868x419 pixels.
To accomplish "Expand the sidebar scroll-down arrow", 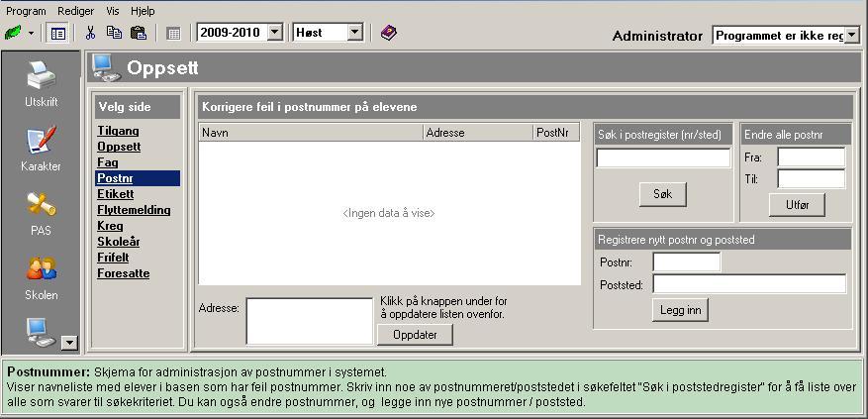I will tap(68, 344).
